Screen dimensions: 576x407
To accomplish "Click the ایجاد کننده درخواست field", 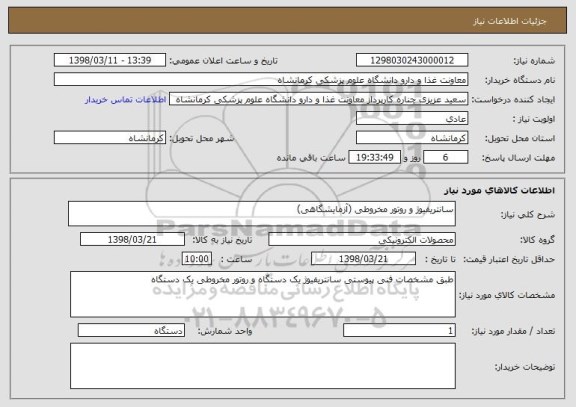I will 318,99.
